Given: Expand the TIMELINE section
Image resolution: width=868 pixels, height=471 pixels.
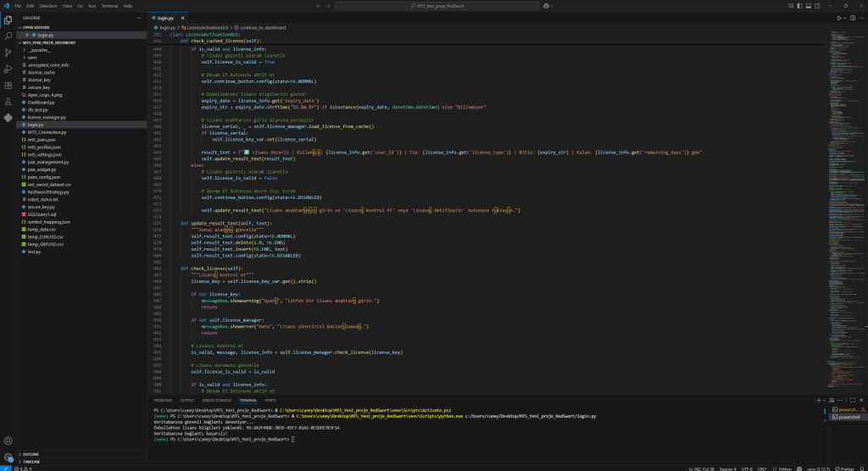Looking at the screenshot, I should [x=31, y=463].
